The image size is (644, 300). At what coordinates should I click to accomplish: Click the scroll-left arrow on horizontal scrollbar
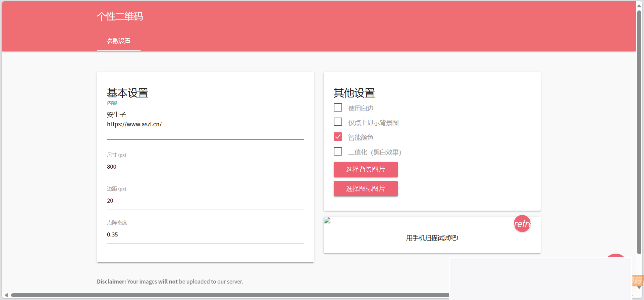coord(6,295)
